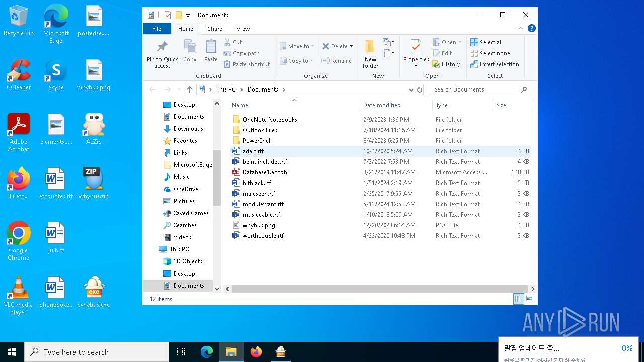Select the Adobe Acrobat desktop icon
The image size is (644, 362).
pyautogui.click(x=19, y=133)
